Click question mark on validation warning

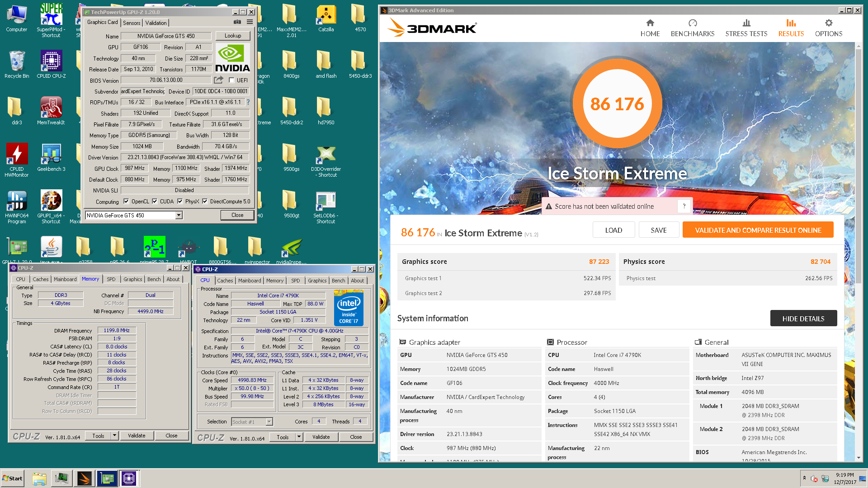pos(684,206)
